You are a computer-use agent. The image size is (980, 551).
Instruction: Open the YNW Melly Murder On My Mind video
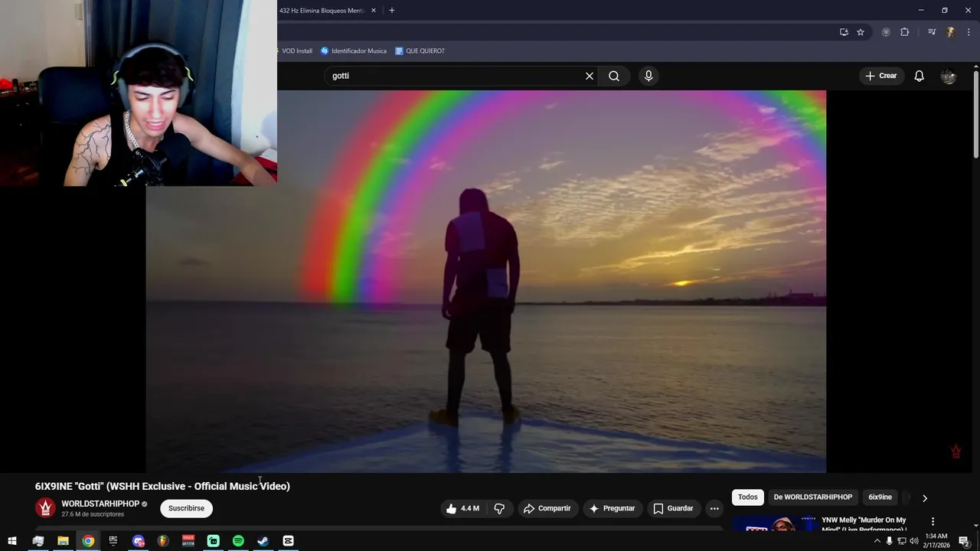pyautogui.click(x=864, y=524)
